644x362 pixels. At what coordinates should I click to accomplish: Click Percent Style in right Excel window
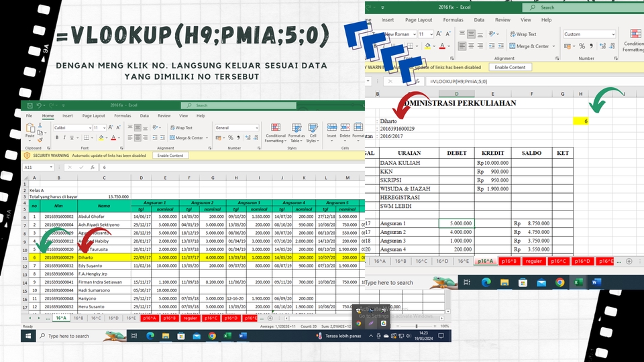point(582,46)
